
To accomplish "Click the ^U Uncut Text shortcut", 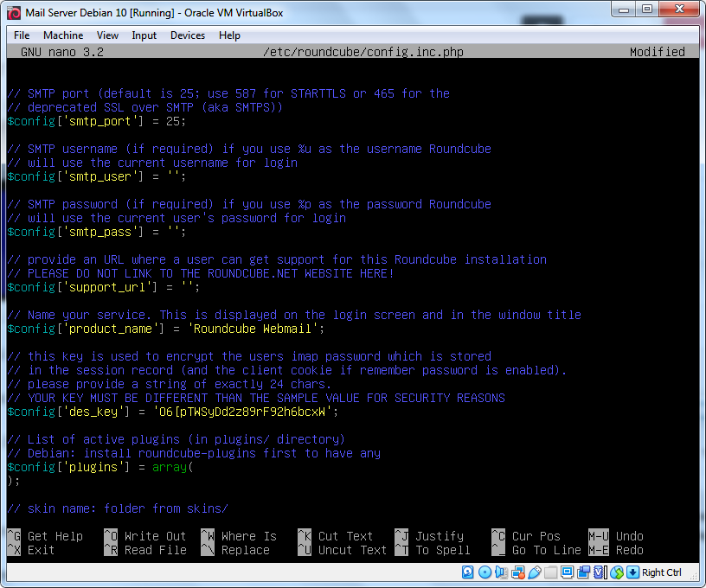I will 343,550.
